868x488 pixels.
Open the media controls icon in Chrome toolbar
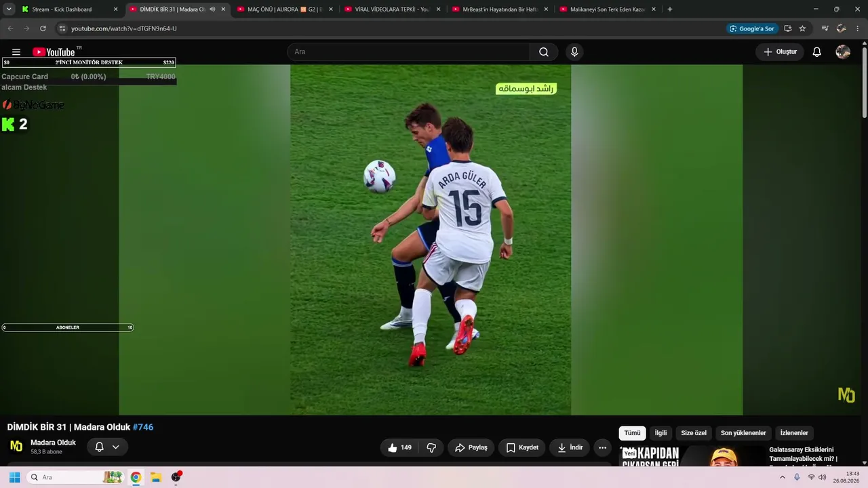click(825, 28)
